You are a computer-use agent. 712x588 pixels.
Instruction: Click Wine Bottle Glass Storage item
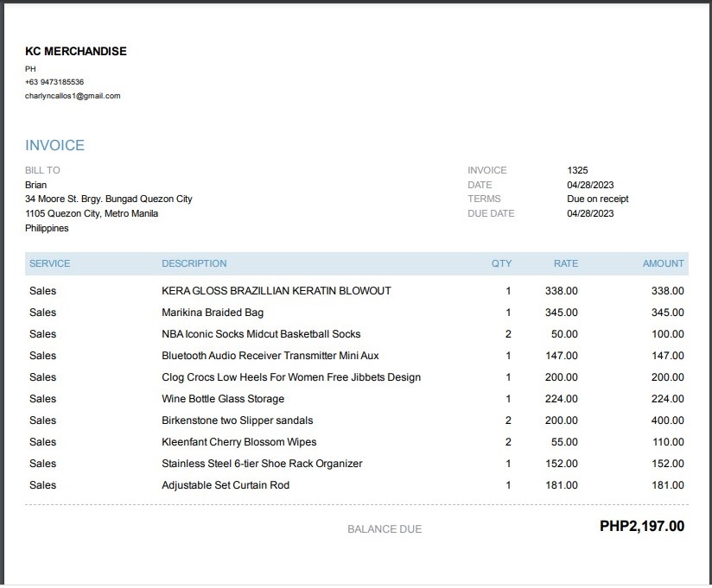coord(223,399)
